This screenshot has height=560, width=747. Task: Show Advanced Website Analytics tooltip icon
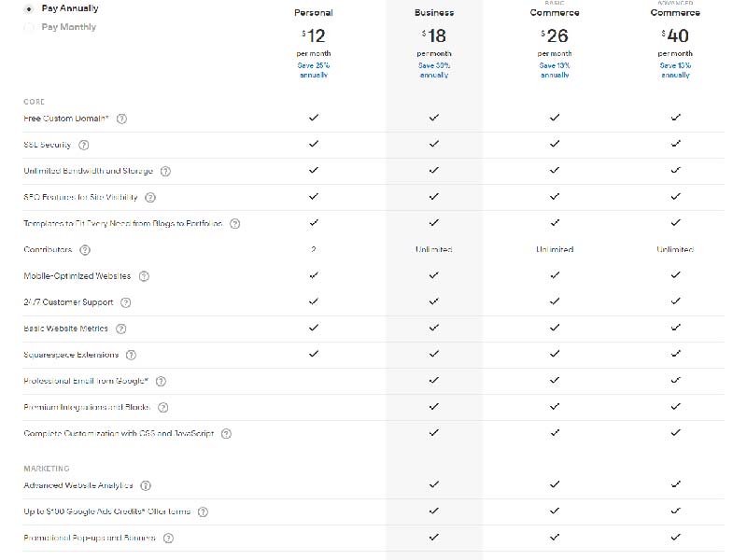(146, 485)
